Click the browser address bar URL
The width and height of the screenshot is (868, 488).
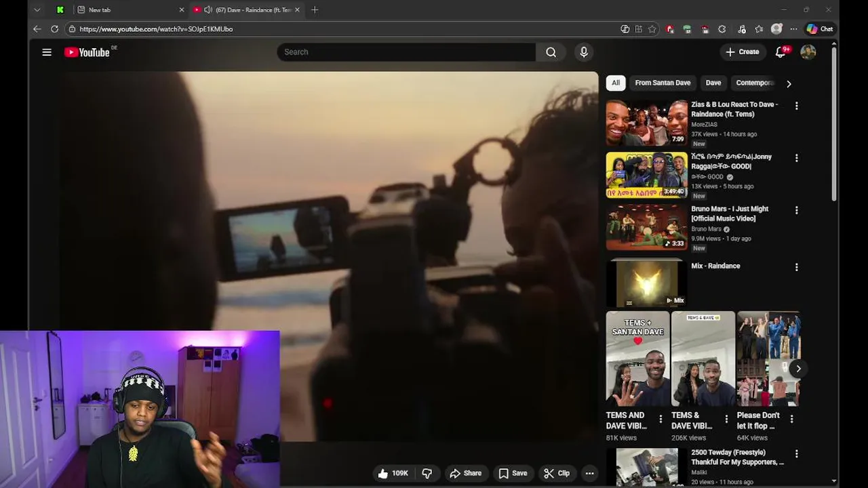tap(156, 29)
